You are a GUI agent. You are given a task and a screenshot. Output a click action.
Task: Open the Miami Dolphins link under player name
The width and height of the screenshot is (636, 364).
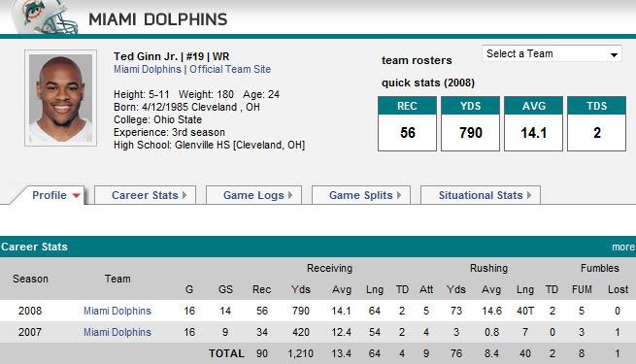[148, 69]
